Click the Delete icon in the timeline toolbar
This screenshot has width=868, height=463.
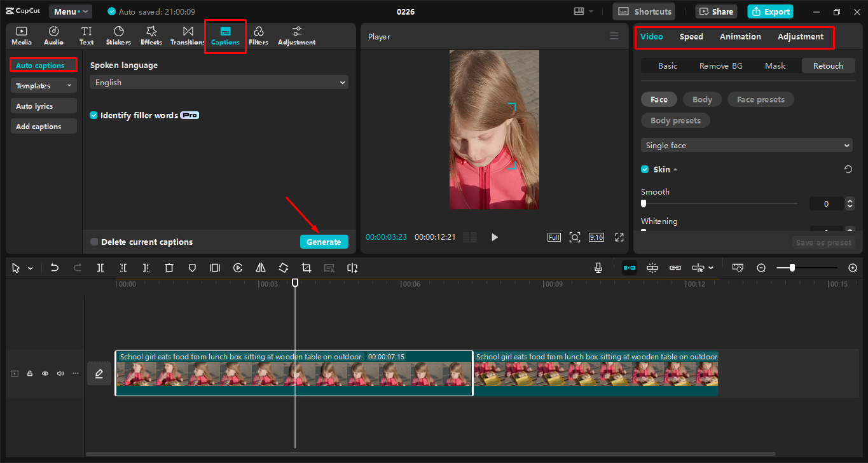click(169, 268)
